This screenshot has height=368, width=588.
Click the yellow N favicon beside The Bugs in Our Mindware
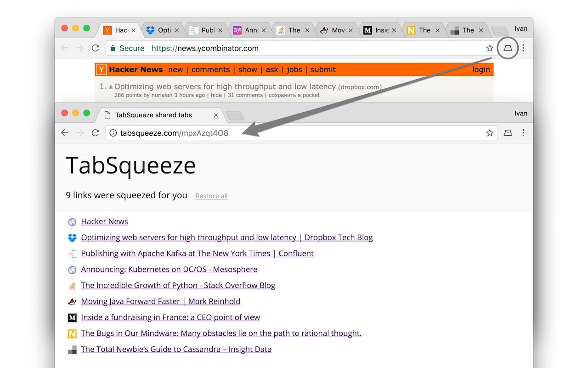point(72,333)
